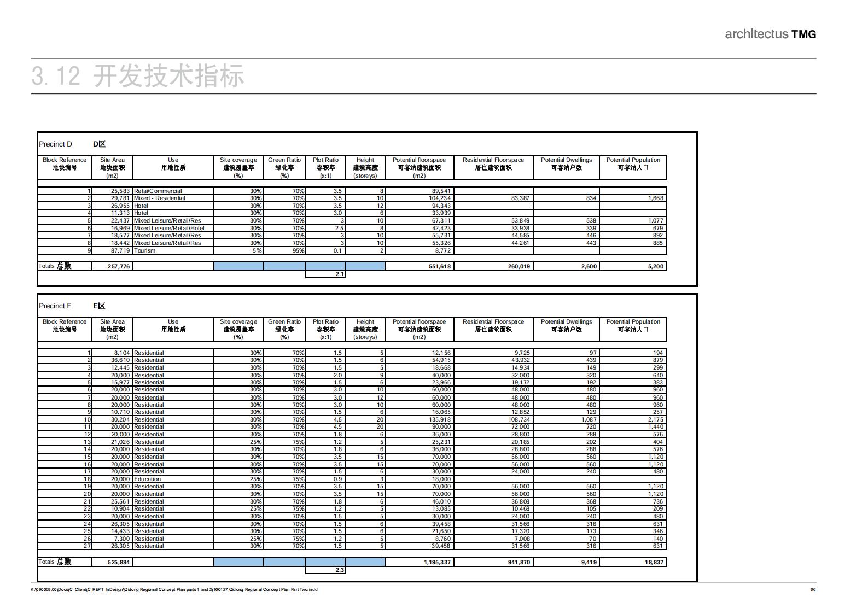Select the 'Mixed - Residential' use cell
Image resolution: width=868 pixels, height=614 pixels.
[173, 198]
